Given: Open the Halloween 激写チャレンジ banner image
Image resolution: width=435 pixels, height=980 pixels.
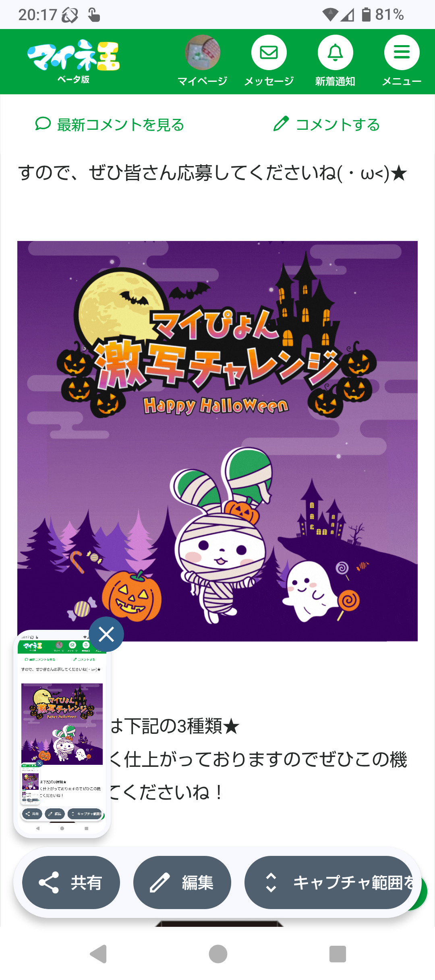Looking at the screenshot, I should click(x=217, y=441).
